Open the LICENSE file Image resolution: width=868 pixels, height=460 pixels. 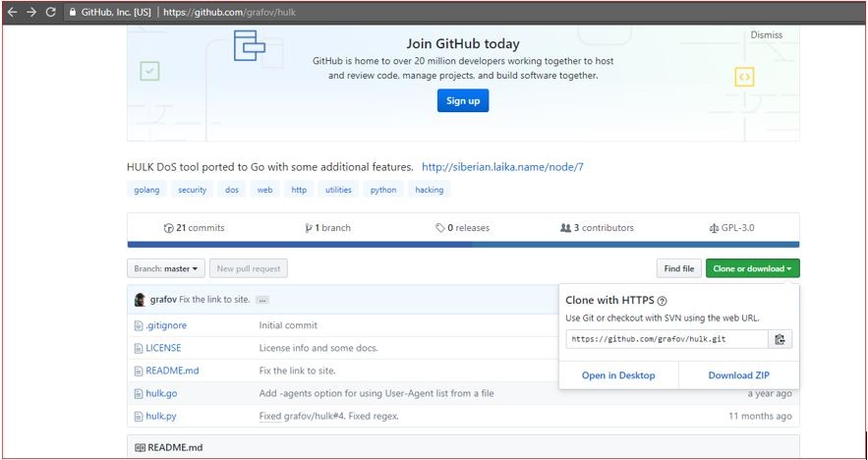tap(163, 348)
